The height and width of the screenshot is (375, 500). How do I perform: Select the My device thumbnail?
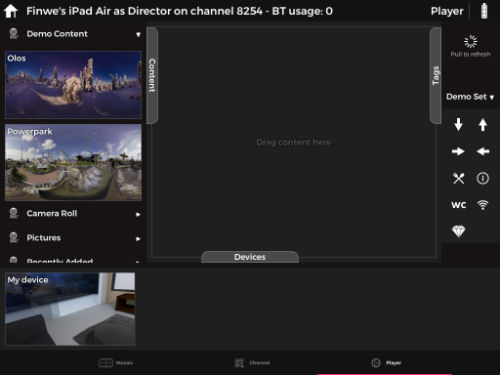pyautogui.click(x=70, y=309)
